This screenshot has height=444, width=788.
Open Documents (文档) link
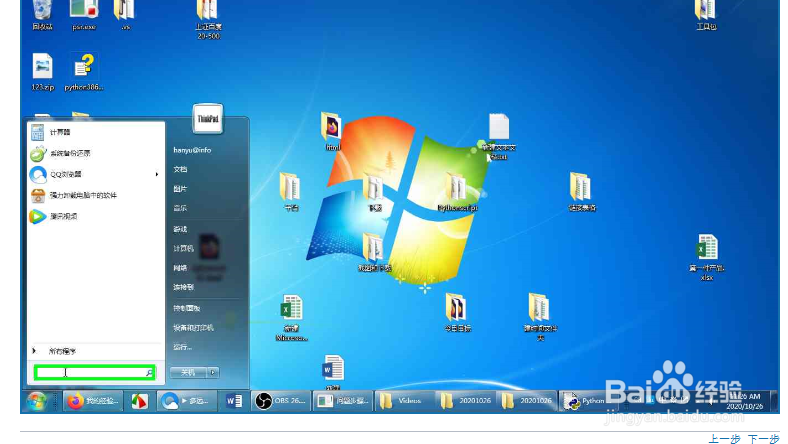(x=180, y=169)
